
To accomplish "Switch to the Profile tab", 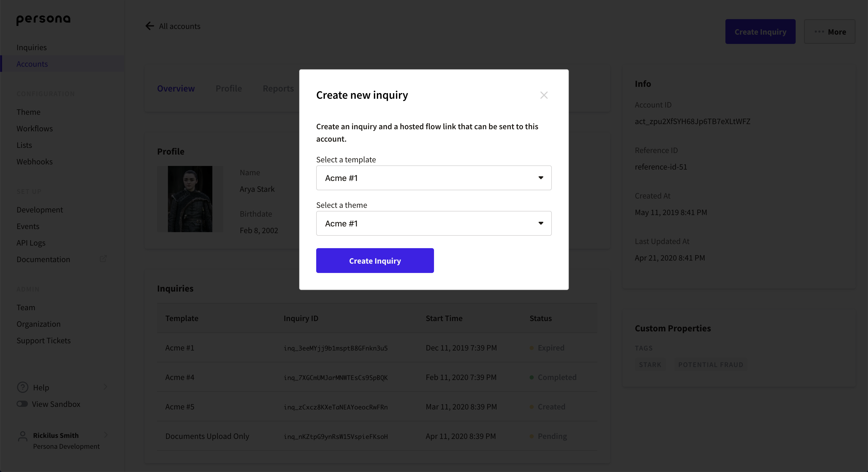I will (x=229, y=88).
